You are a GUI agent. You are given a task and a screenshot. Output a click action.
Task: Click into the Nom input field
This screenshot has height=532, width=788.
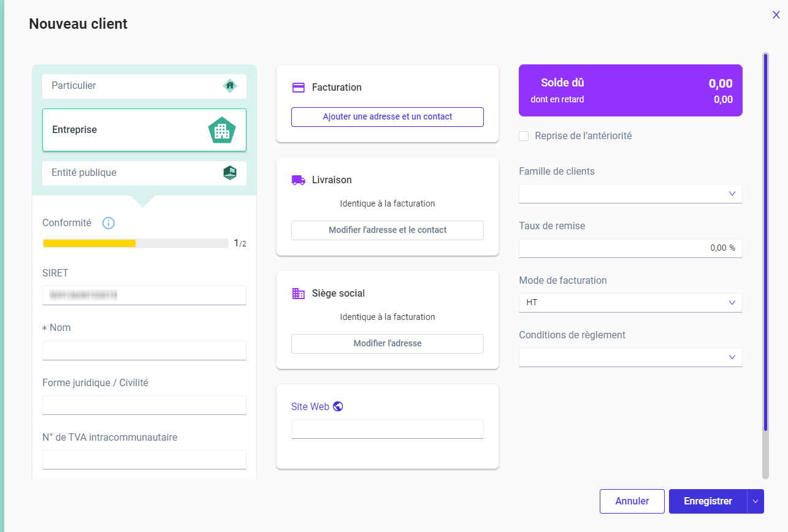pos(144,351)
